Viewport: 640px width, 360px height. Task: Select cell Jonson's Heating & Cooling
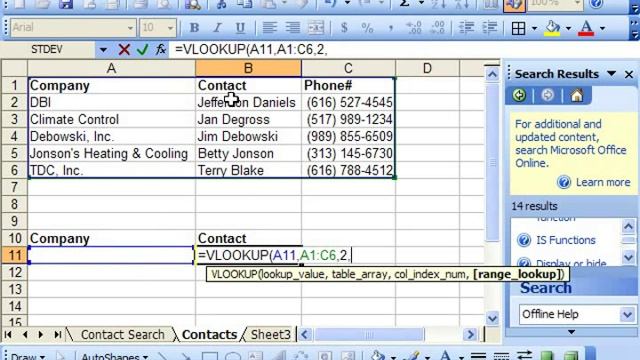(x=111, y=153)
